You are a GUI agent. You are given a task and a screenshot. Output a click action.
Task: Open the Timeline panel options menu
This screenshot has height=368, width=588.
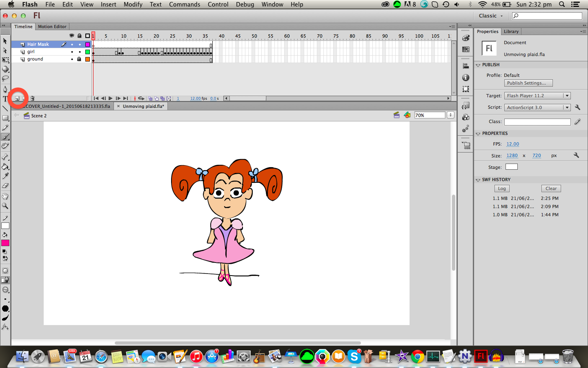[x=452, y=27]
